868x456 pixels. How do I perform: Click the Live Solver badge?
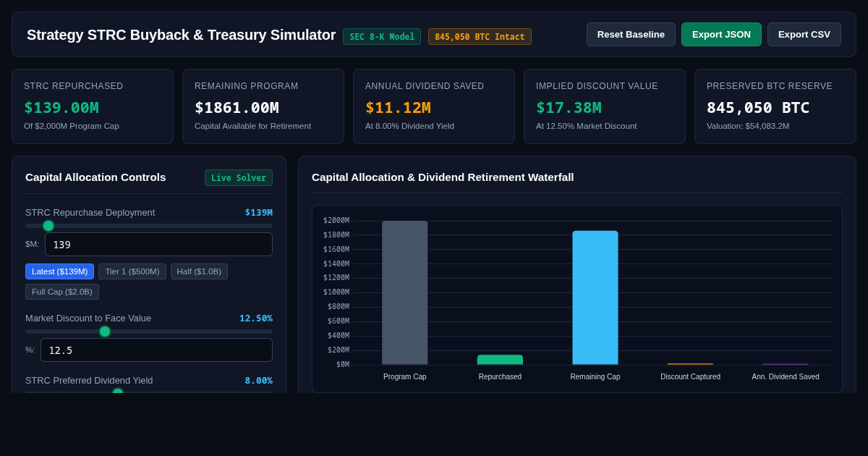[239, 178]
